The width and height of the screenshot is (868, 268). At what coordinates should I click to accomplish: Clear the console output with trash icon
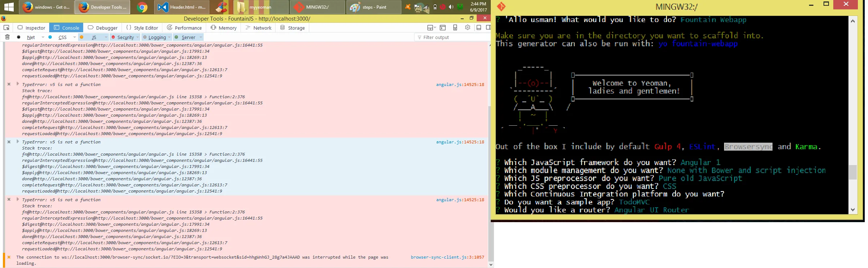click(7, 37)
